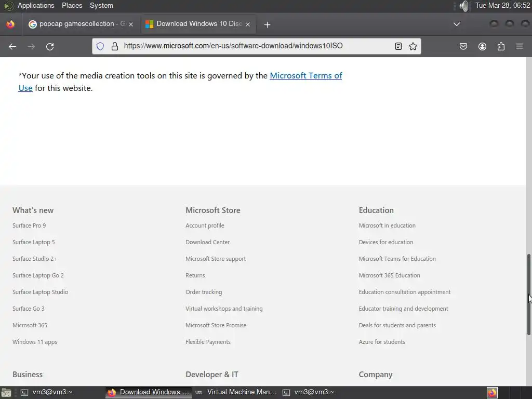Open Account profile link

pos(205,225)
